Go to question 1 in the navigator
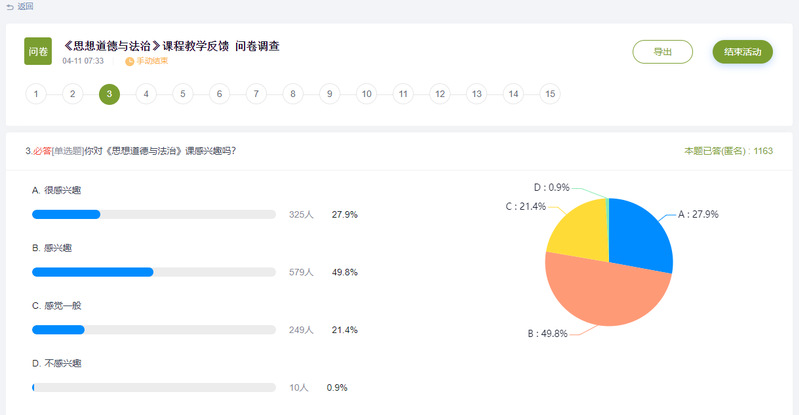The height and width of the screenshot is (415, 799). click(x=36, y=94)
